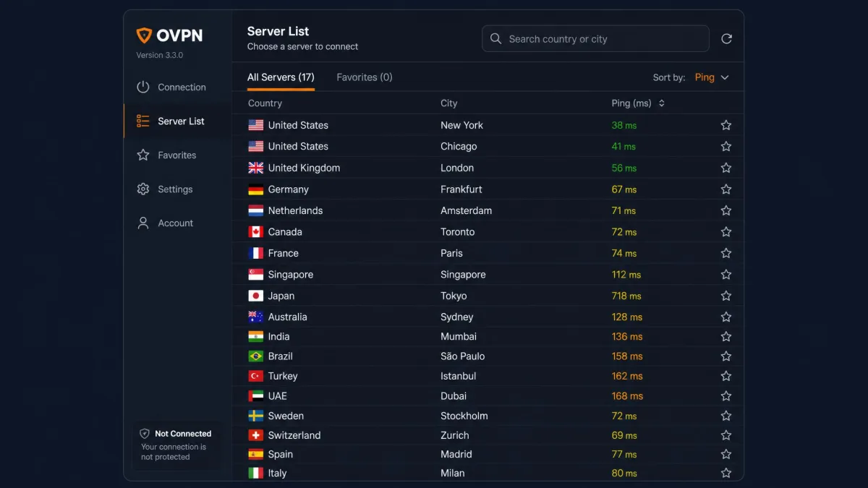Screen dimensions: 868x488
Task: Click the Madrid city cell
Action: (x=456, y=455)
